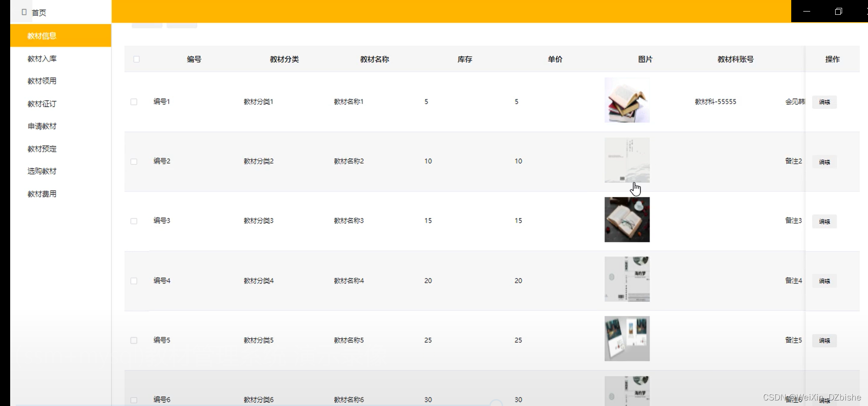Screen dimensions: 868x406
Task: Click the edit button for row 编号2
Action: pos(825,162)
